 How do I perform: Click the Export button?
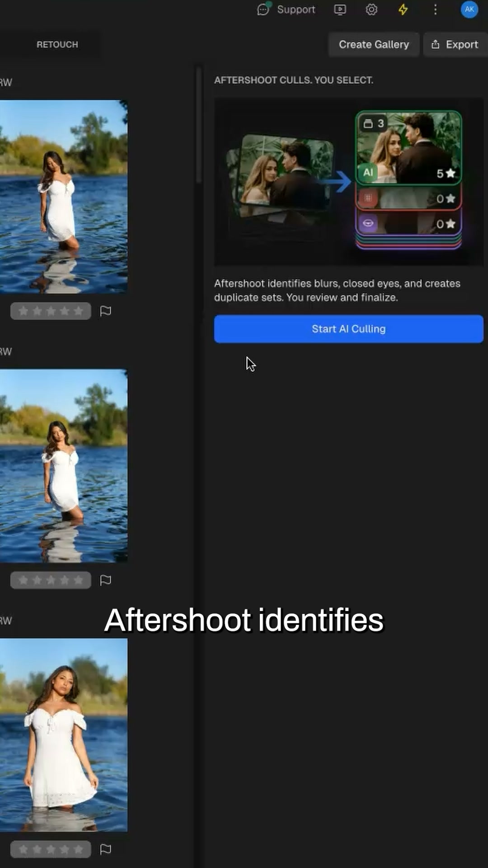[x=455, y=44]
